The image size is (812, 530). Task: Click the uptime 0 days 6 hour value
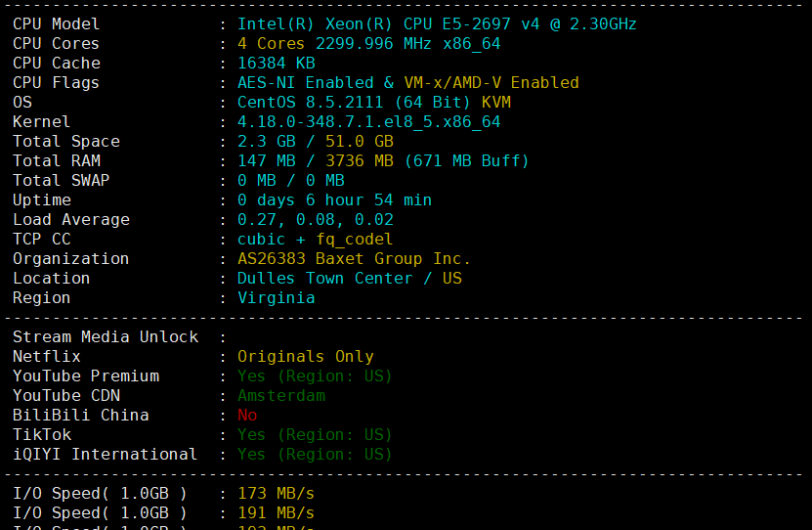pos(334,199)
